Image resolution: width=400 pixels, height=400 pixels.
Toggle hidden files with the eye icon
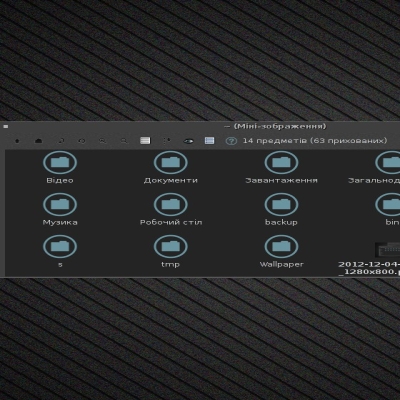click(x=188, y=141)
